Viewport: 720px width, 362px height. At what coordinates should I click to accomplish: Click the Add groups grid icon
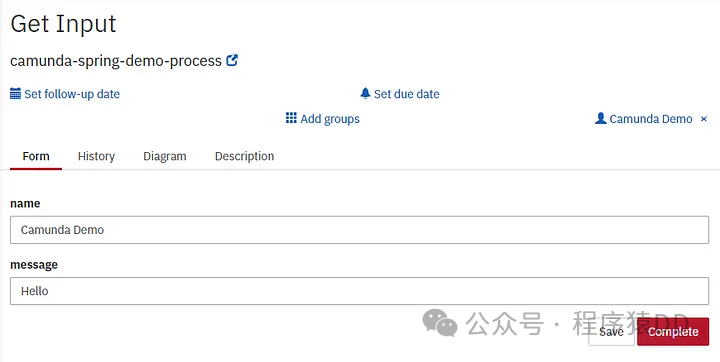point(291,118)
